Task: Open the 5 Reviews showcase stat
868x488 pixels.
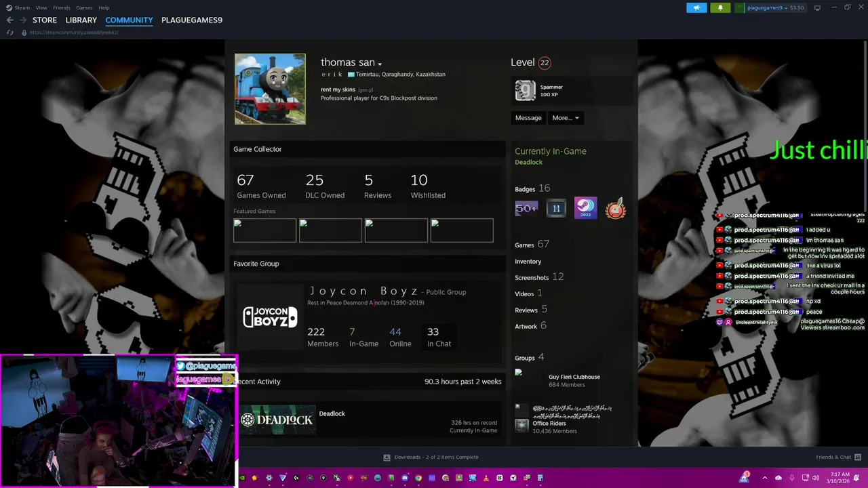Action: [378, 186]
